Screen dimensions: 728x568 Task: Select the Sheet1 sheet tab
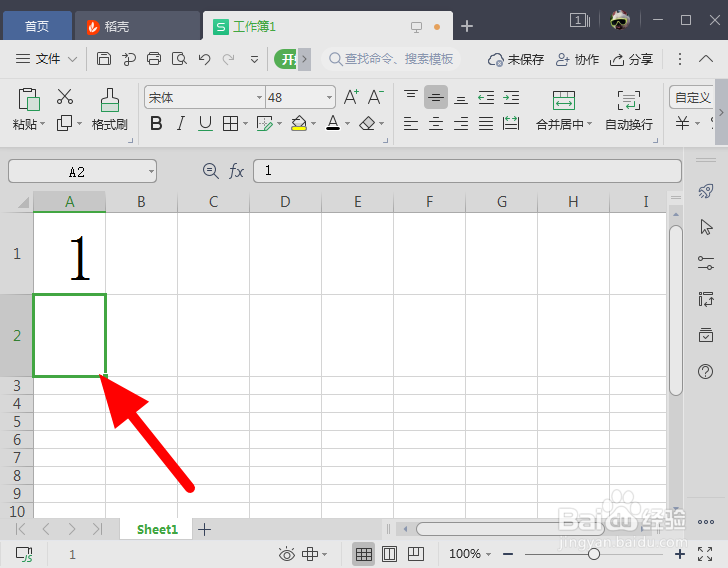point(157,529)
